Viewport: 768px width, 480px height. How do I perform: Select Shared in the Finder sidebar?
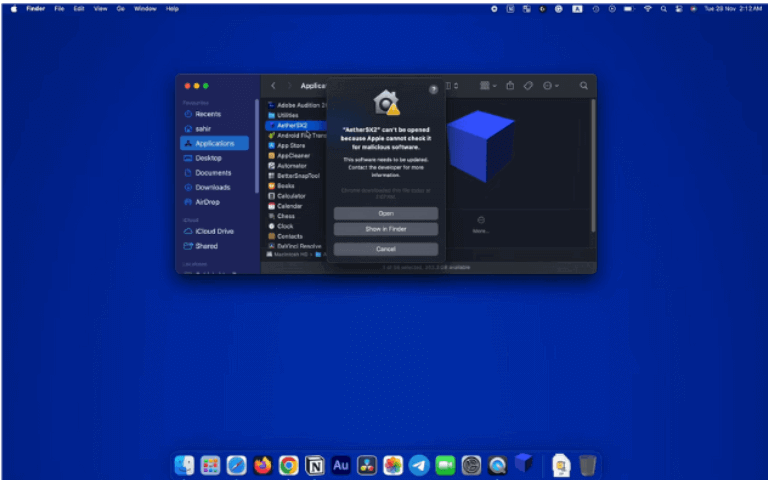(x=214, y=246)
